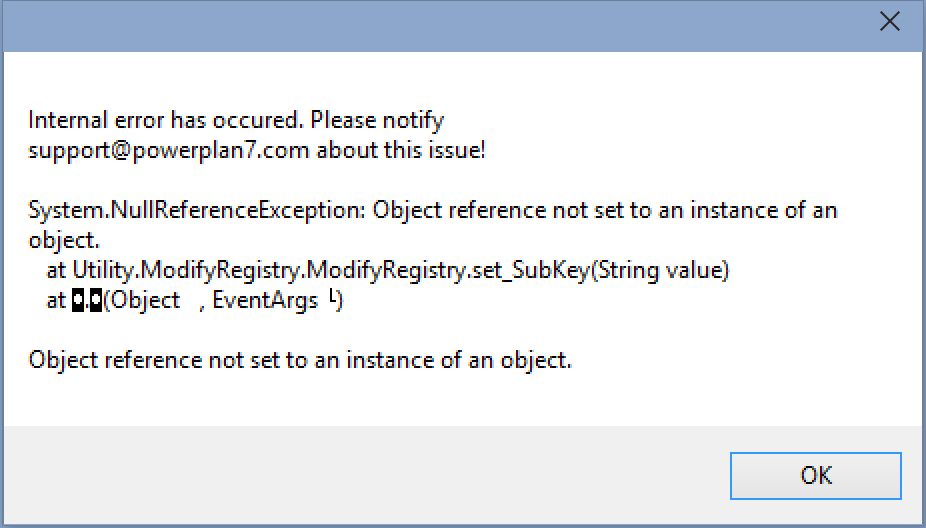The width and height of the screenshot is (926, 528).
Task: Click the blank white area below the message
Action: pyautogui.click(x=463, y=399)
